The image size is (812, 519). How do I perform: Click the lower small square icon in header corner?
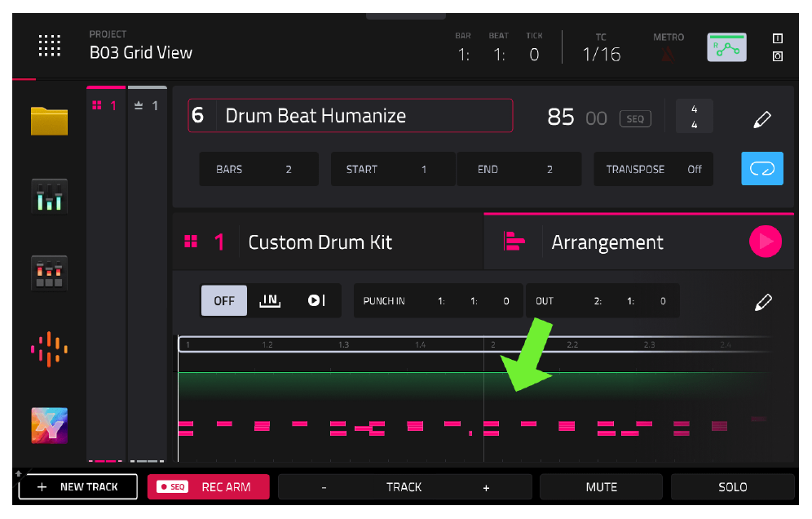[x=777, y=56]
